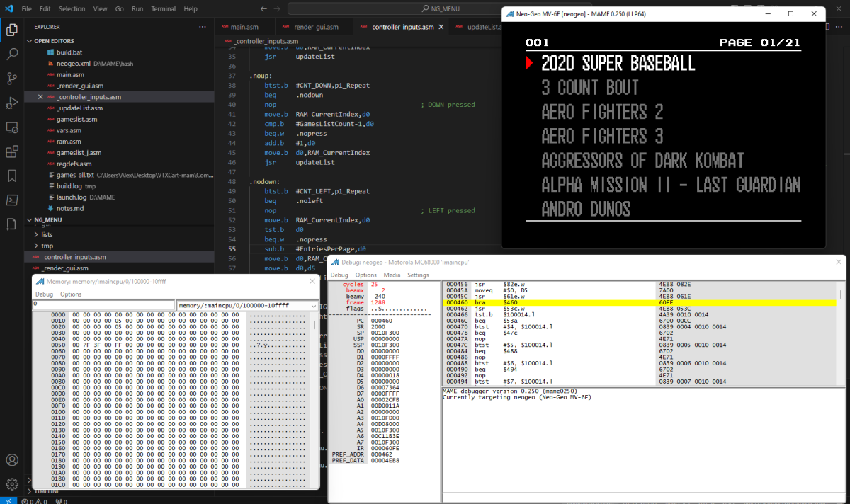Open the Edit menu

click(x=45, y=9)
